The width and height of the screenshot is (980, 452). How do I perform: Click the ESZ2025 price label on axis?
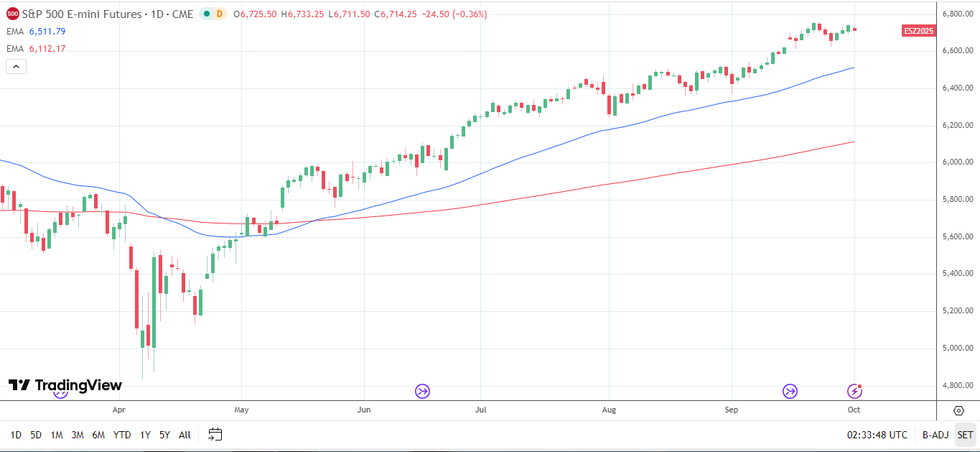coord(919,30)
